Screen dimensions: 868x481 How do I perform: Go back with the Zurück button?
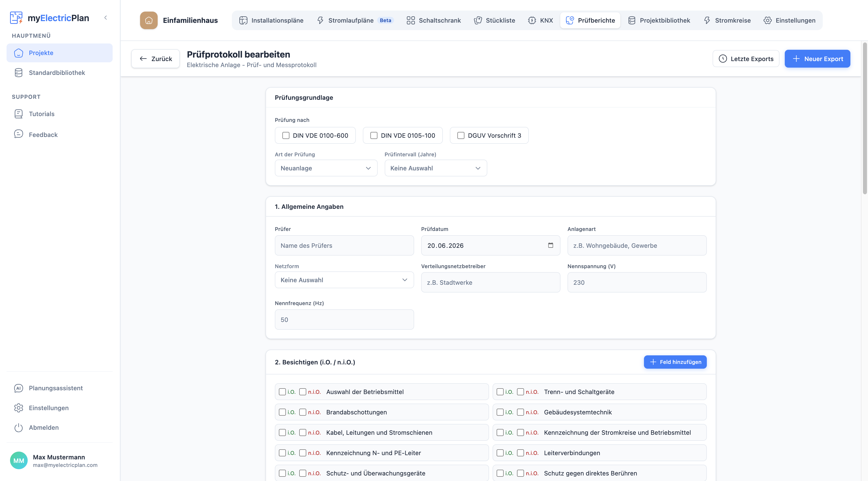(x=155, y=59)
